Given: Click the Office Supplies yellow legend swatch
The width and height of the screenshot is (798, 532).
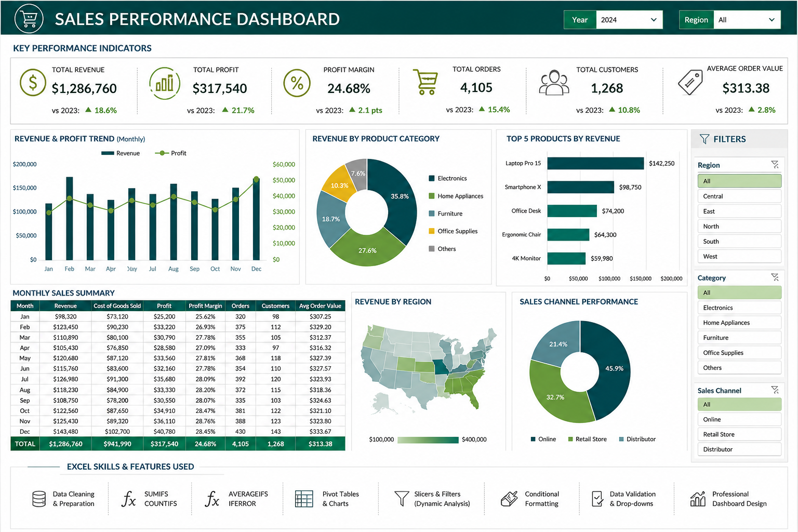Looking at the screenshot, I should coord(431,231).
